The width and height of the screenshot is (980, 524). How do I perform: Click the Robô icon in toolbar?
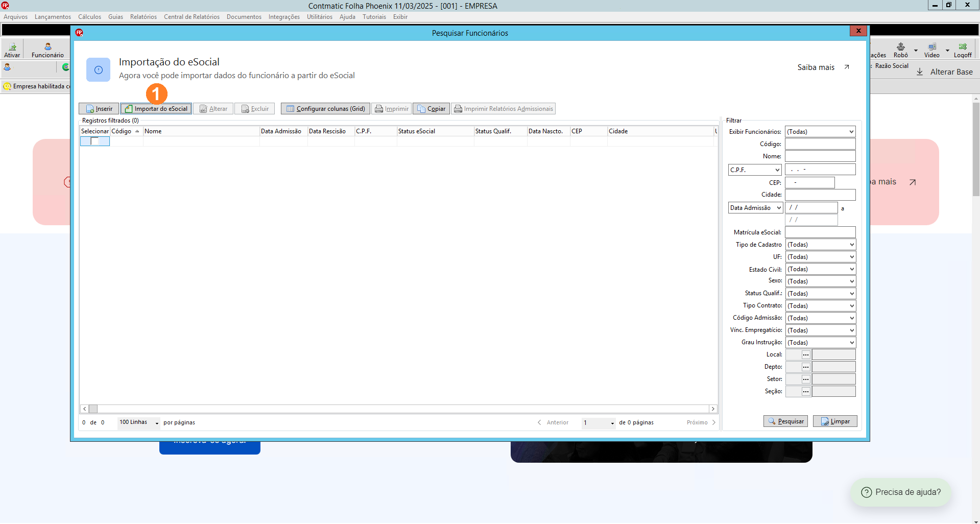point(901,50)
